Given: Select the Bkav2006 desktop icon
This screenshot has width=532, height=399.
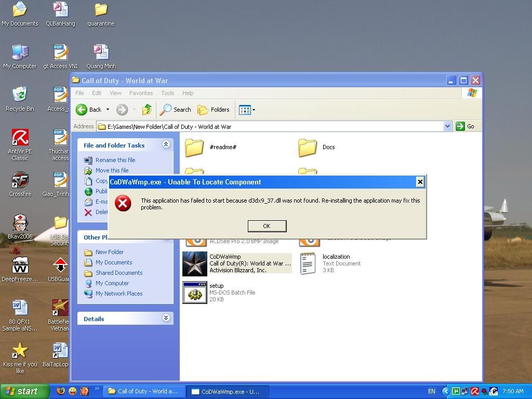Looking at the screenshot, I should click(x=20, y=227).
